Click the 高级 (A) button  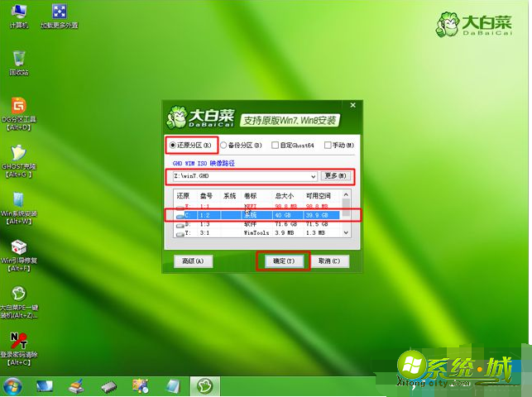point(193,261)
